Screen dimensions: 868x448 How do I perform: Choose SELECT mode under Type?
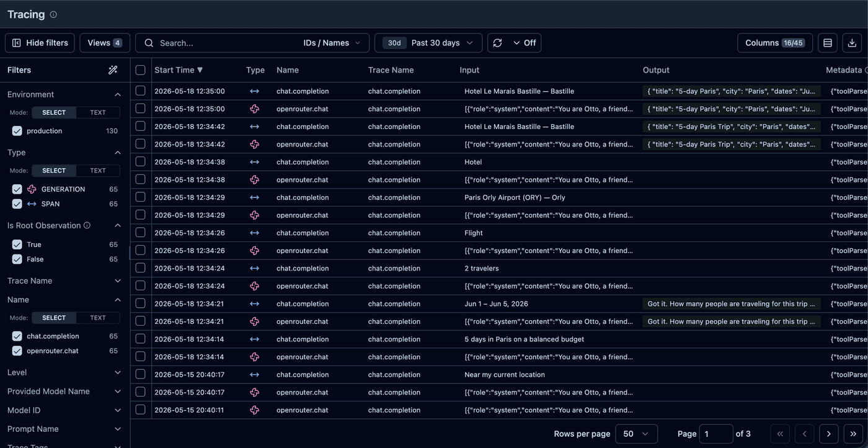[x=54, y=171]
